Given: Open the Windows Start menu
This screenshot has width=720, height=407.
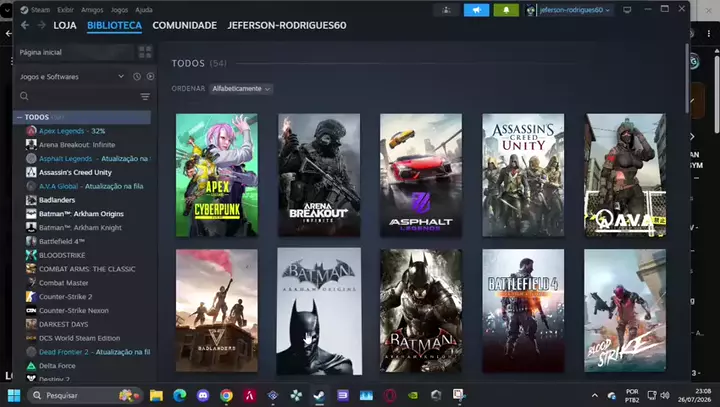Looking at the screenshot, I should tap(14, 395).
